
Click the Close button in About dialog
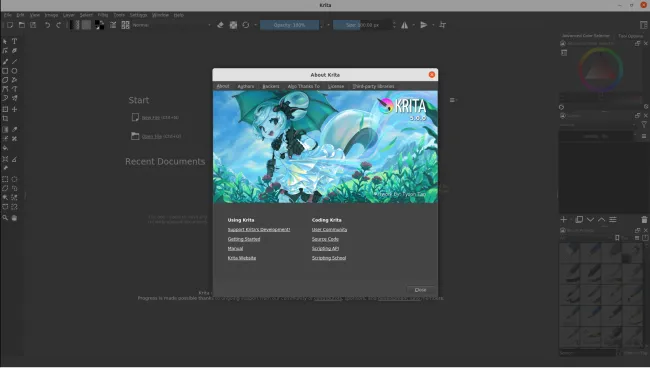pos(420,290)
